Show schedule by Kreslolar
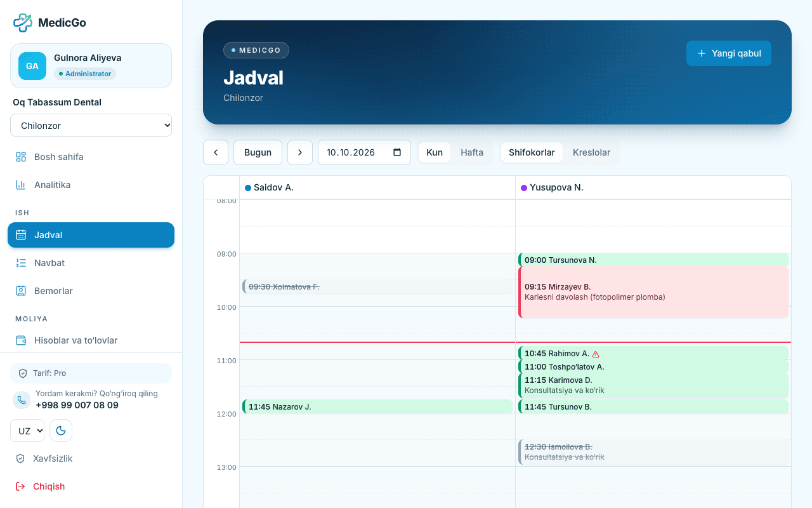Image resolution: width=812 pixels, height=508 pixels. click(x=591, y=152)
